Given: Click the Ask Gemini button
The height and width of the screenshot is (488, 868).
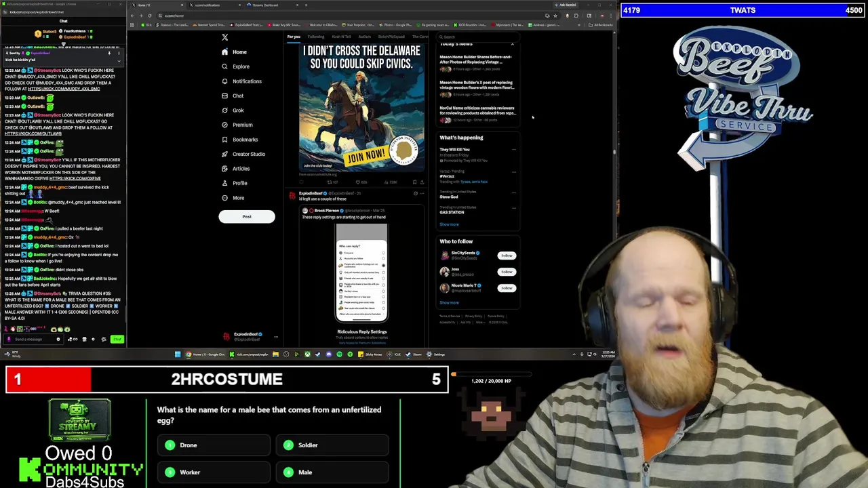Looking at the screenshot, I should 567,5.
